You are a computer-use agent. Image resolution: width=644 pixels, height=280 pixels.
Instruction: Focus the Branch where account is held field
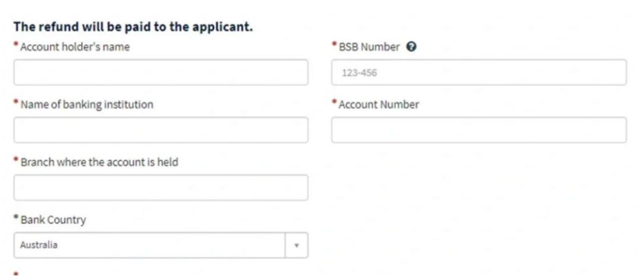click(x=161, y=188)
